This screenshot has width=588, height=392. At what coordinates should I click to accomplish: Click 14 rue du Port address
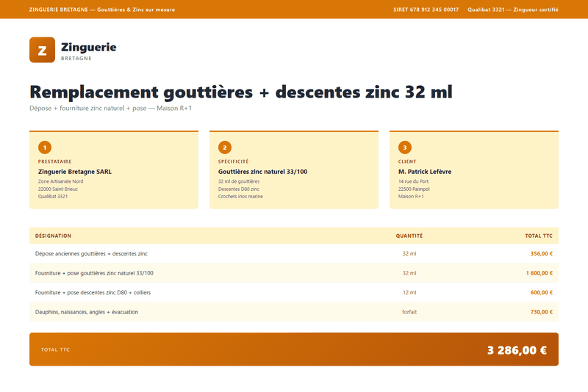413,181
